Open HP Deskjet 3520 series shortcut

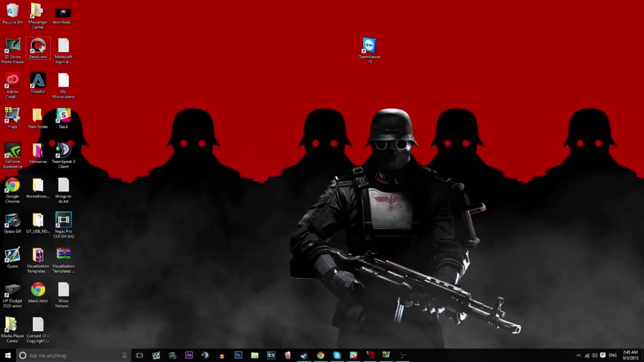[x=13, y=295]
